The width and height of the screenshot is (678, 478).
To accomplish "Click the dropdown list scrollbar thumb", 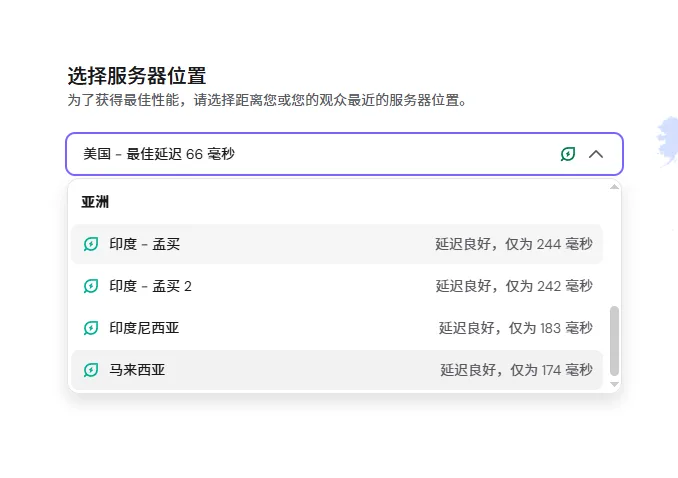I will coord(614,341).
